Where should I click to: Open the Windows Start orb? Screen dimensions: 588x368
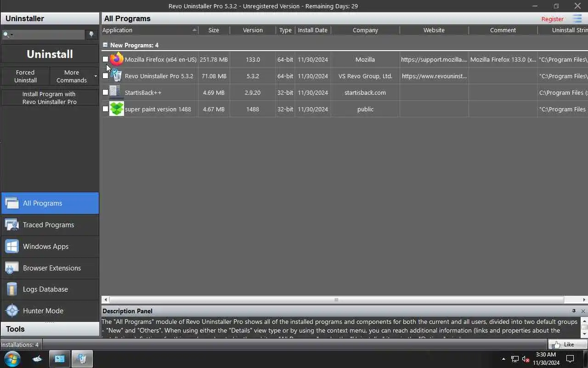[x=12, y=359]
